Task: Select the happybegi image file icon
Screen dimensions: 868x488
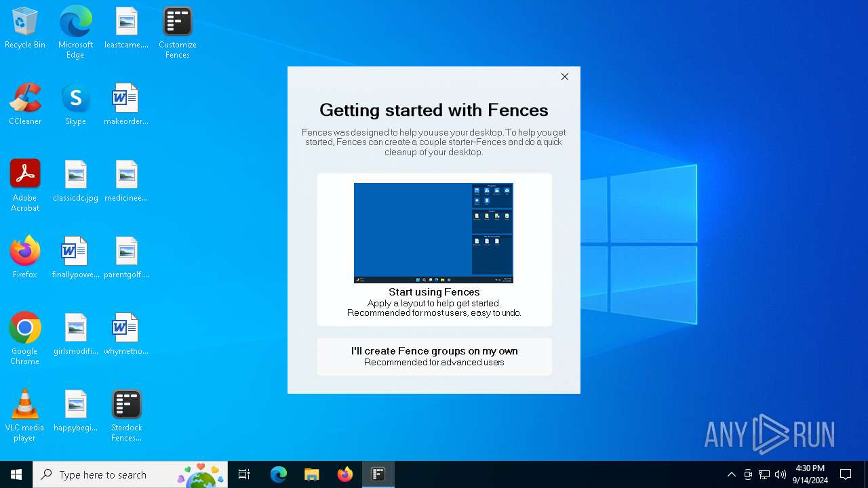Action: (75, 411)
